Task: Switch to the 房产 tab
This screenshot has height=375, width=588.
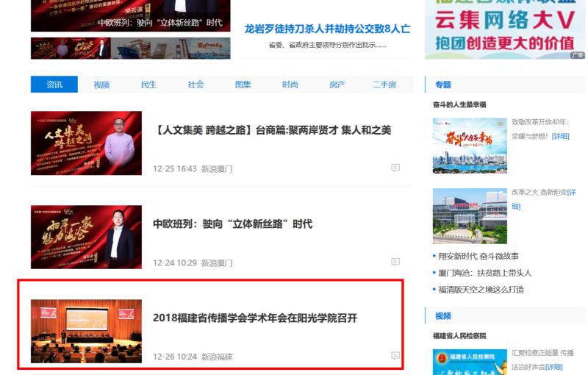Action: click(337, 85)
